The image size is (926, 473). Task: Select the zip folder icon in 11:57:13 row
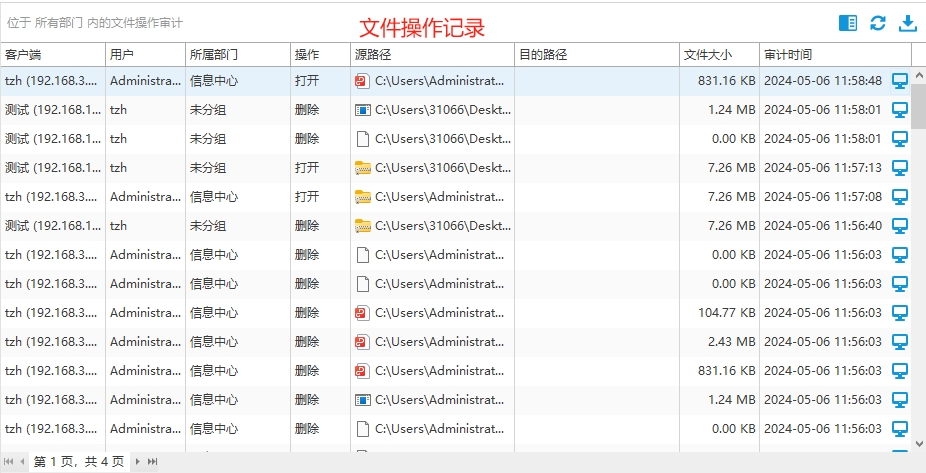point(363,168)
